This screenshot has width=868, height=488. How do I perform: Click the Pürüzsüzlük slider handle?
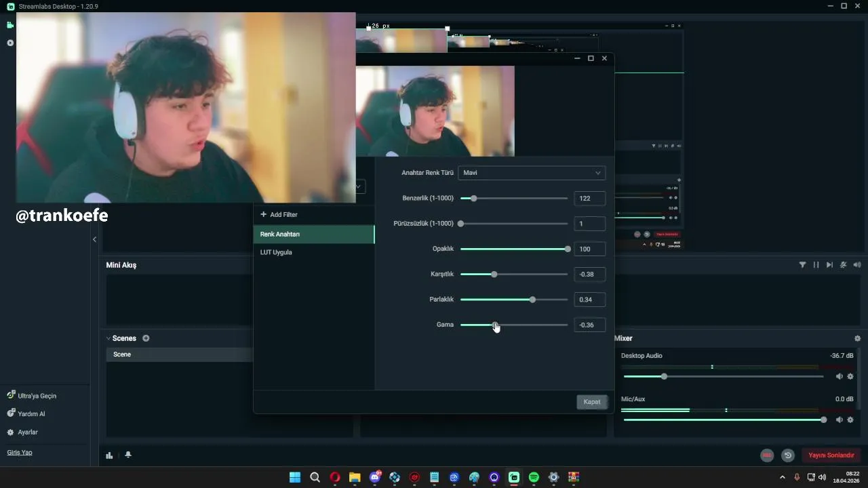coord(461,224)
